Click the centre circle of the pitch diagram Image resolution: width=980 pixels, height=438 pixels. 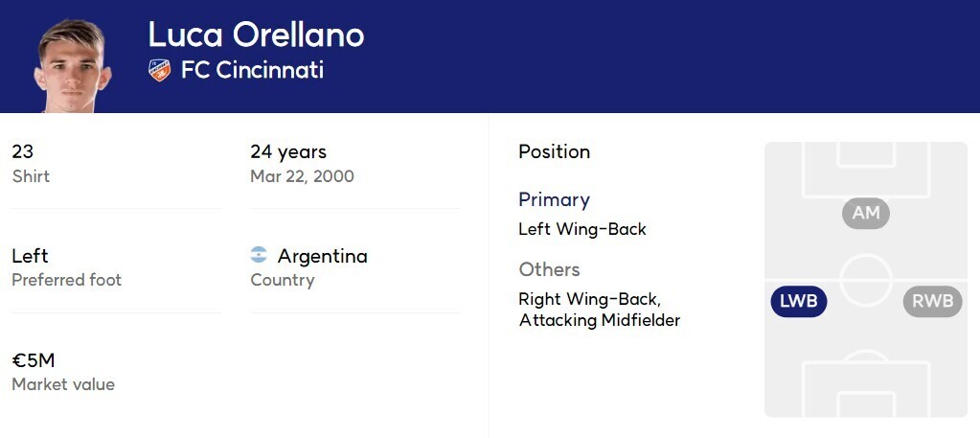click(x=866, y=280)
